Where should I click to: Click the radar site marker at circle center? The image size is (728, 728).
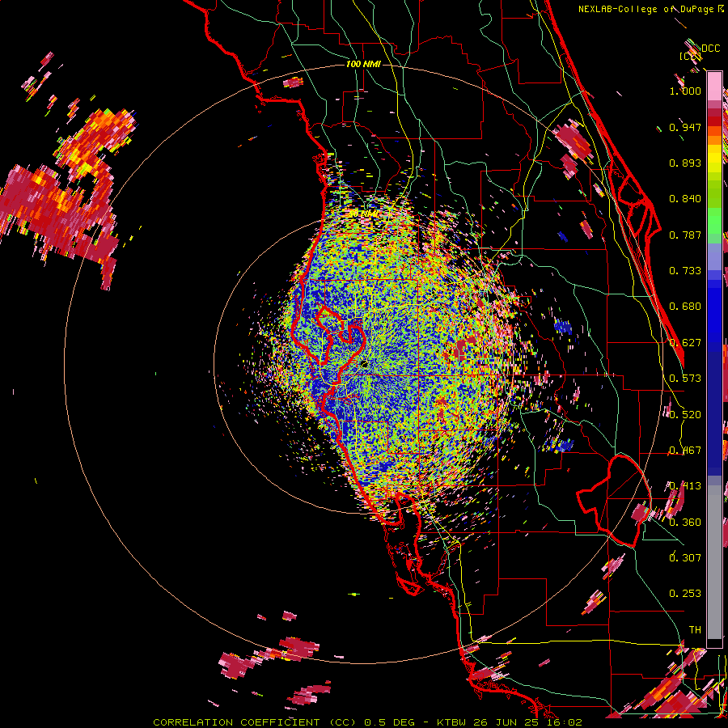click(365, 365)
